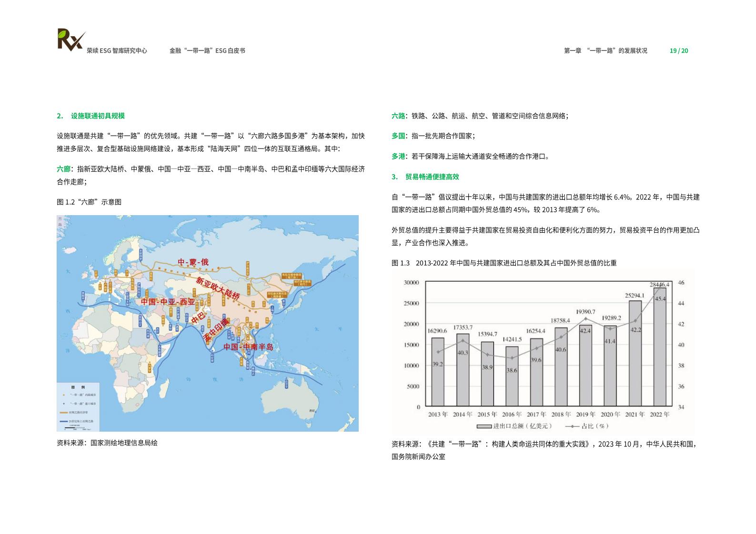This screenshot has width=756, height=534.
Task: Click the 图例 legend box on the map
Action: (79, 407)
